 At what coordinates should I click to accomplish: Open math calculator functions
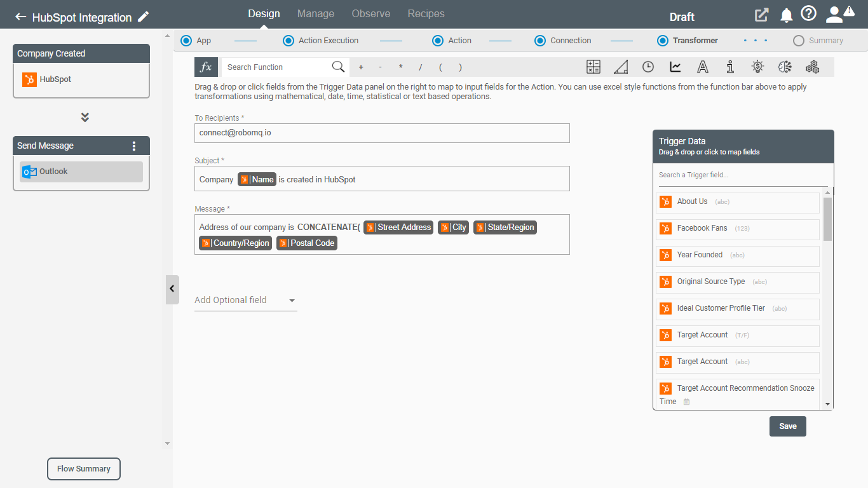(x=593, y=67)
